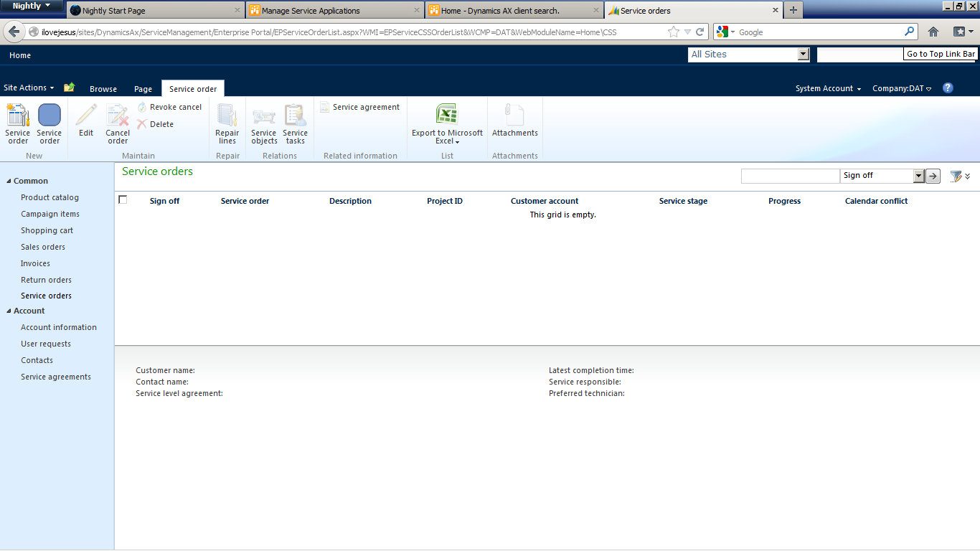Expand the Company:DAT dropdown
The height and width of the screenshot is (551, 980).
[901, 88]
